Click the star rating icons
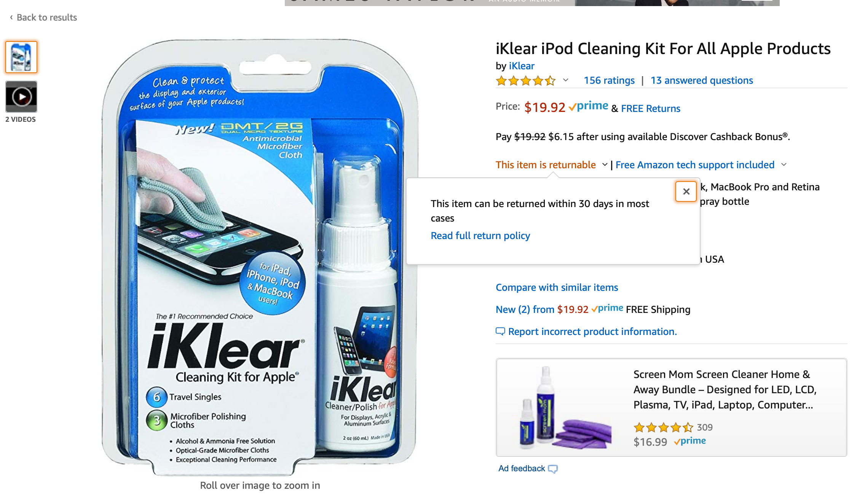The width and height of the screenshot is (865, 504). pos(525,81)
